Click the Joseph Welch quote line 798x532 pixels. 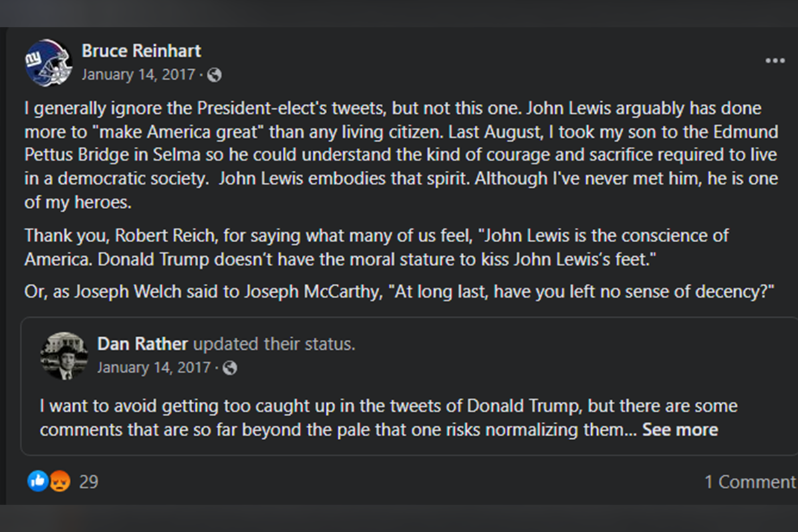(x=400, y=291)
